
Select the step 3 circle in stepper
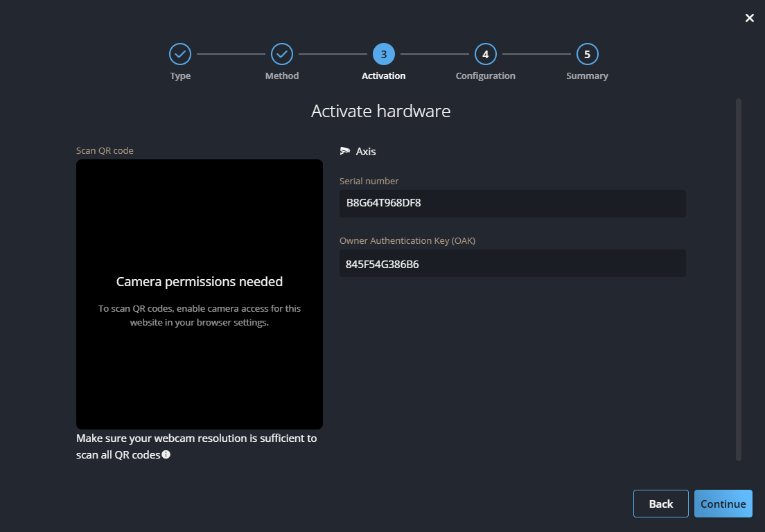tap(384, 54)
